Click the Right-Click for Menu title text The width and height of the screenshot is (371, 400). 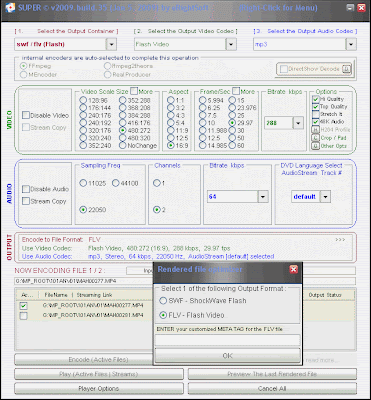[278, 8]
